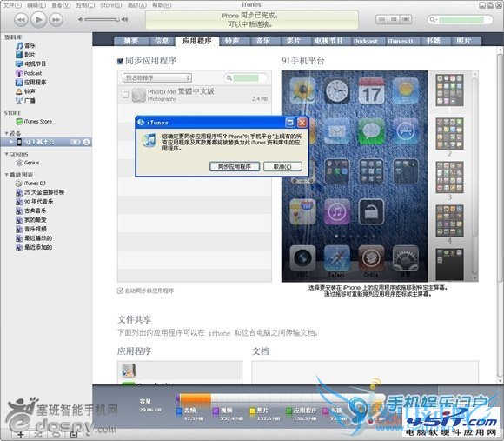Open the 电视节目 library in sidebar
This screenshot has width=504, height=441.
point(31,63)
